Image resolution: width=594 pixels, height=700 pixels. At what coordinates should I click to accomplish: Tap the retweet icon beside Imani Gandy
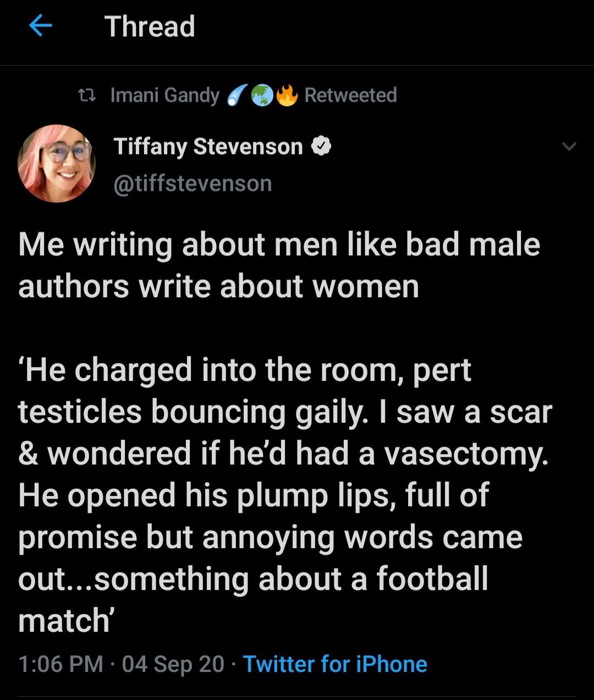tap(86, 96)
